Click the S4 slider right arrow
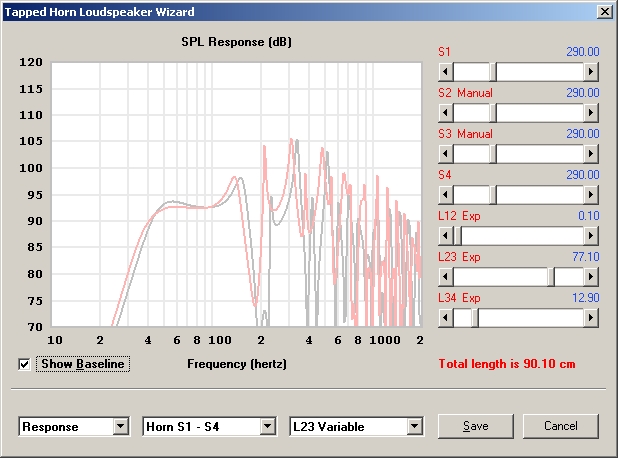Image resolution: width=618 pixels, height=458 pixels. click(591, 195)
